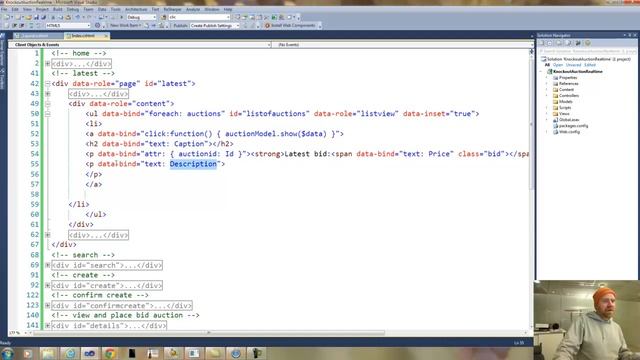Close the Index.cshtml tab
The height and width of the screenshot is (360, 640).
point(106,36)
